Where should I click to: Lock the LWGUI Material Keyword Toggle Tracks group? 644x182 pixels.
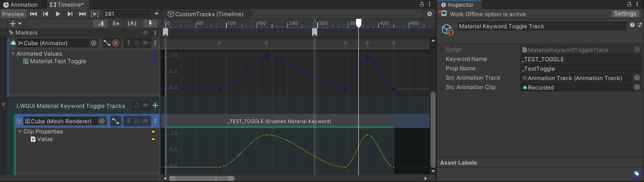(x=137, y=106)
